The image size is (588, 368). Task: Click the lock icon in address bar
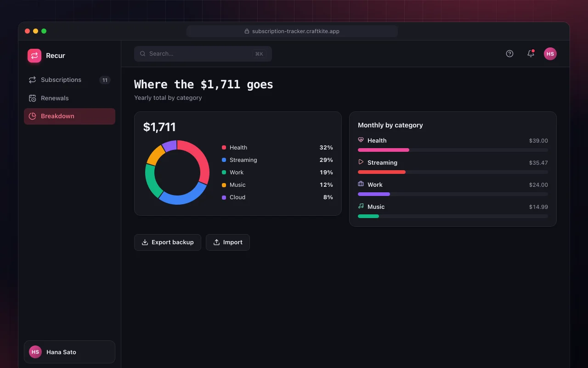click(247, 31)
